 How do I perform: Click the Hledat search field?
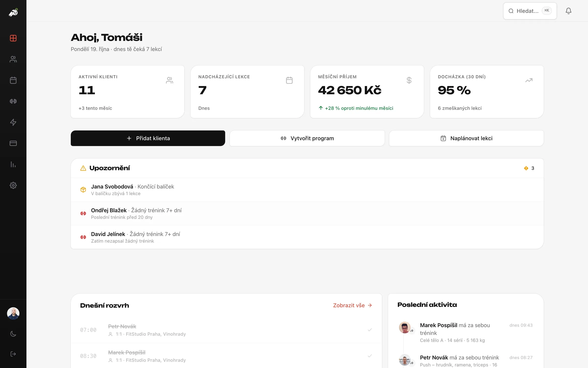pyautogui.click(x=530, y=11)
